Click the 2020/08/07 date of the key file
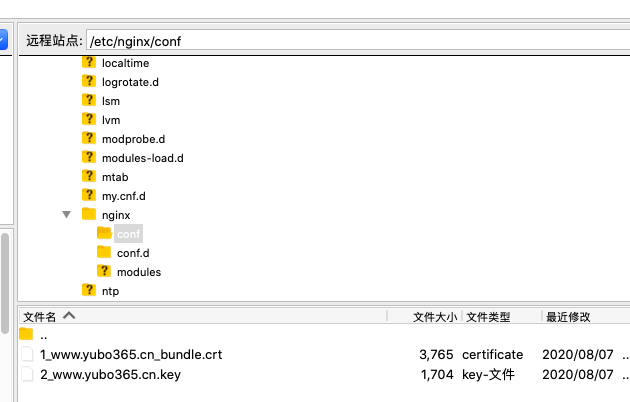The height and width of the screenshot is (402, 630). point(578,375)
